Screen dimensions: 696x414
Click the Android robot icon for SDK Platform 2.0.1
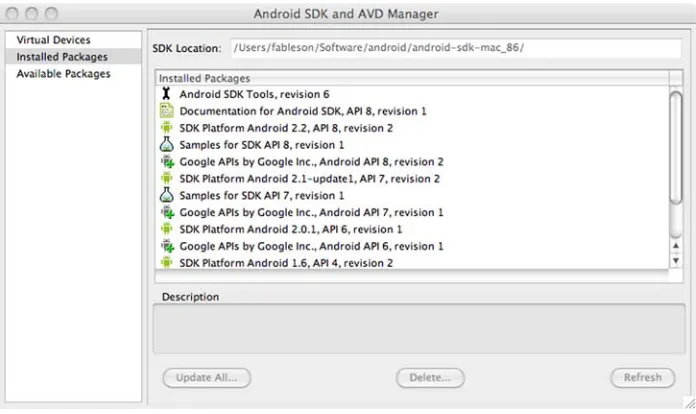pos(166,229)
